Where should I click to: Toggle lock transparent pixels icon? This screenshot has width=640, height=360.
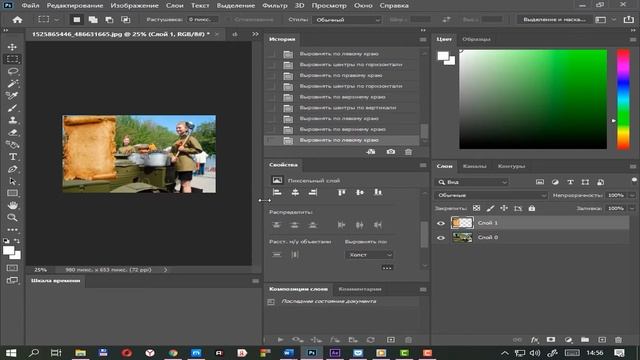click(476, 208)
